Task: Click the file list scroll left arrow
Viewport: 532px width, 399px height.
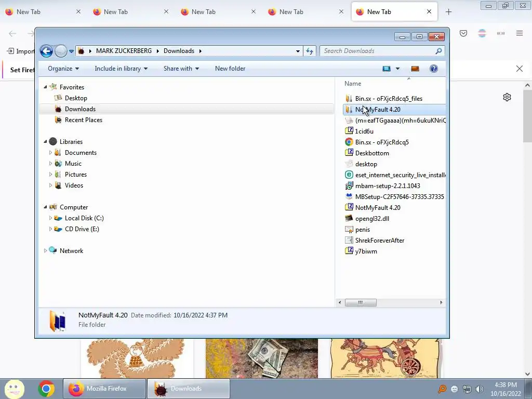Action: click(340, 302)
